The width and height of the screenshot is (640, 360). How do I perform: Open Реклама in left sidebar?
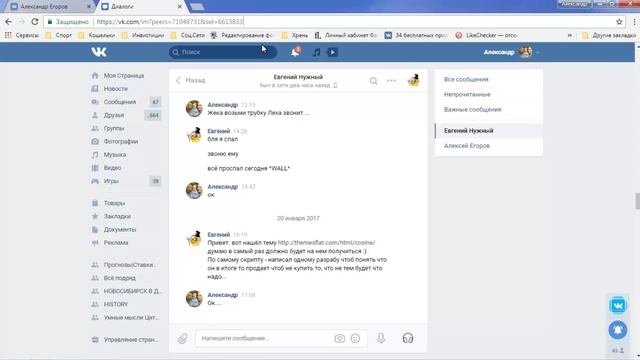click(x=116, y=242)
